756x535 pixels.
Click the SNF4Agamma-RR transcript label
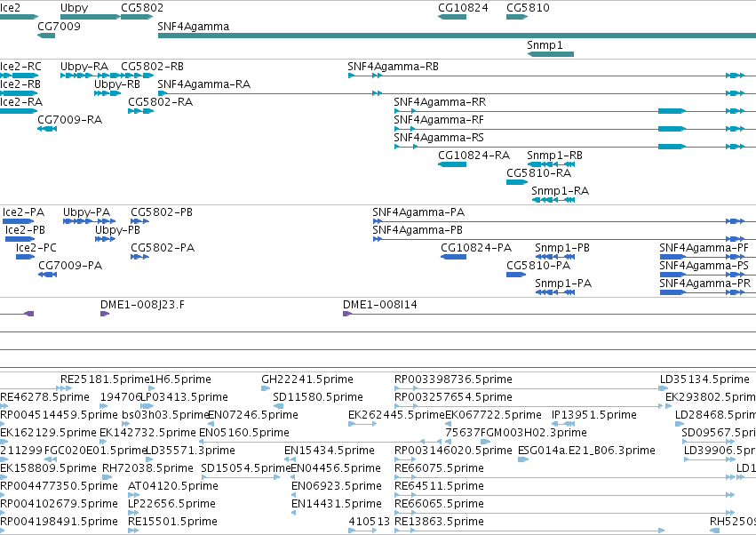tap(440, 102)
